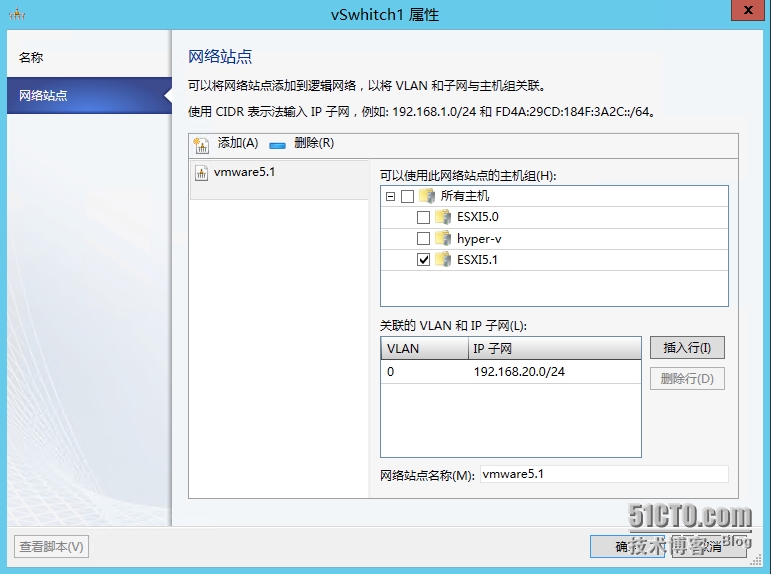Click the 插入行(I) button
Screen dimensions: 771x574
point(687,348)
